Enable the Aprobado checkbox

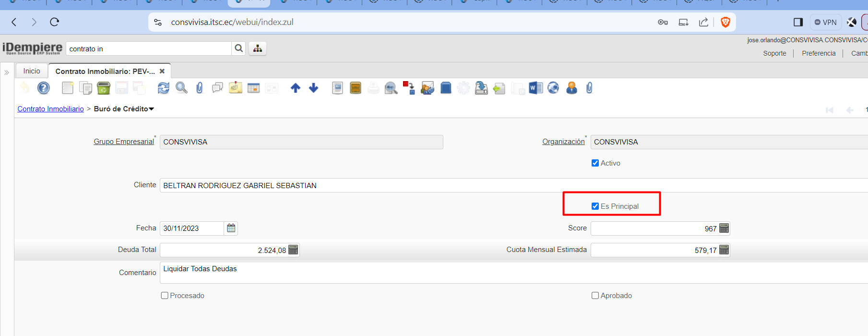click(595, 296)
